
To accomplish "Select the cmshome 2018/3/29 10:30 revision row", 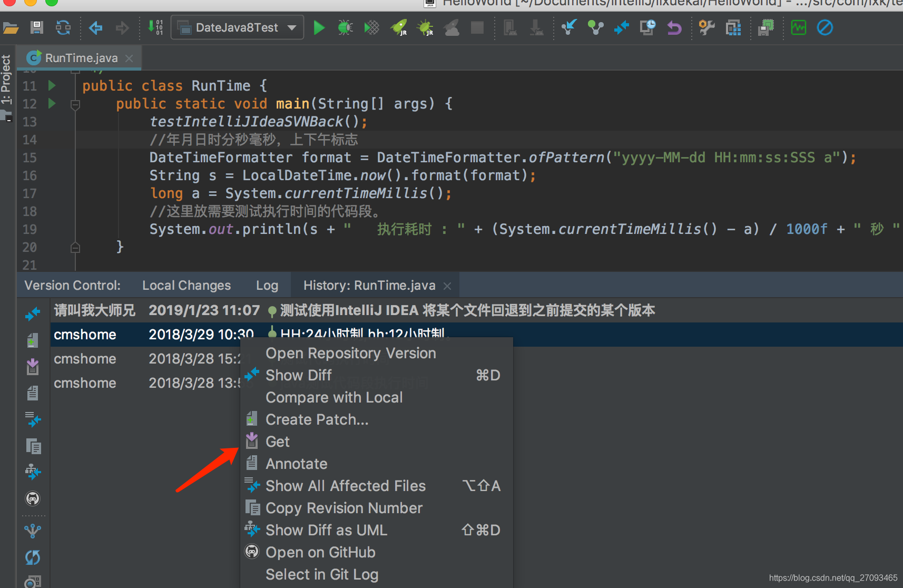I will coord(477,335).
